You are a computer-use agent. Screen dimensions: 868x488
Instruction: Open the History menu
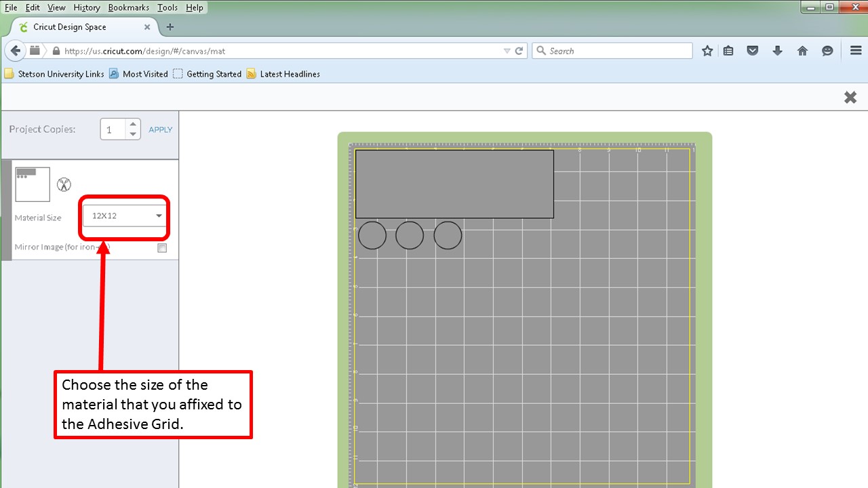coord(87,7)
